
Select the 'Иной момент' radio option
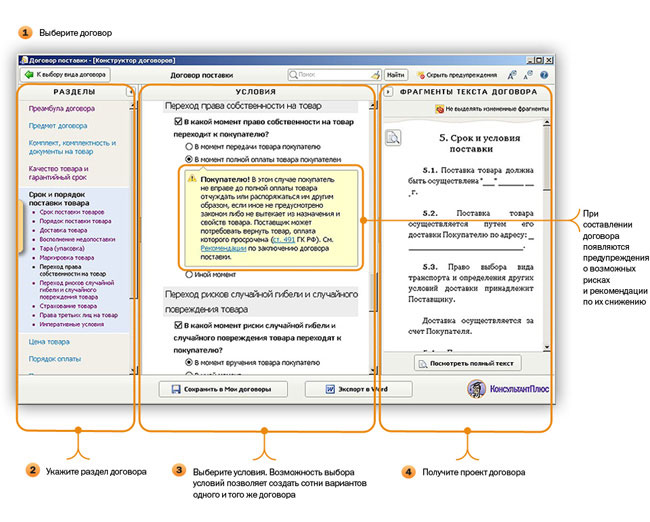coord(189,274)
